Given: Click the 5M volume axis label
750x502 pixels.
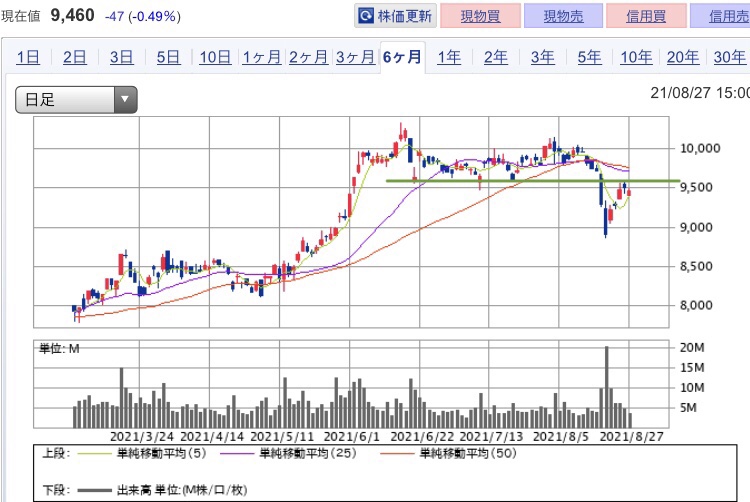Looking at the screenshot, I should (x=688, y=408).
